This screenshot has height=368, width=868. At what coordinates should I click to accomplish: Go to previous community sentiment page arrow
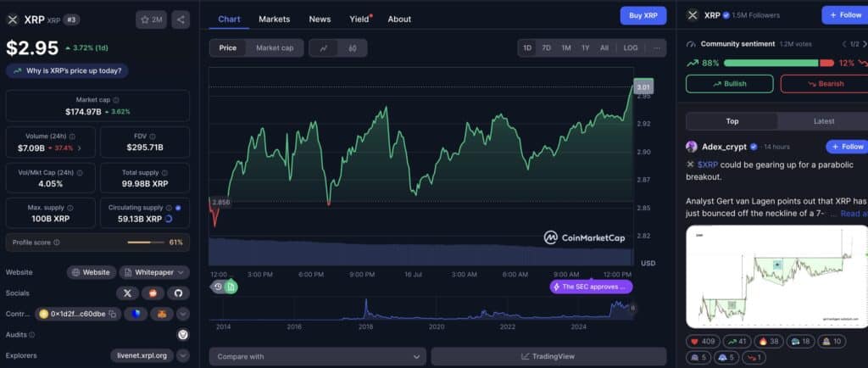tap(844, 44)
